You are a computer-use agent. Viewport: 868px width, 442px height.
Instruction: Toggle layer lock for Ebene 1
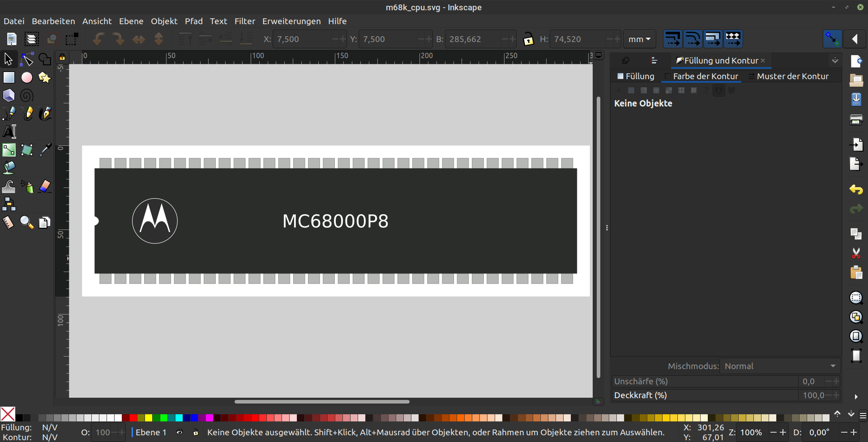pos(196,432)
